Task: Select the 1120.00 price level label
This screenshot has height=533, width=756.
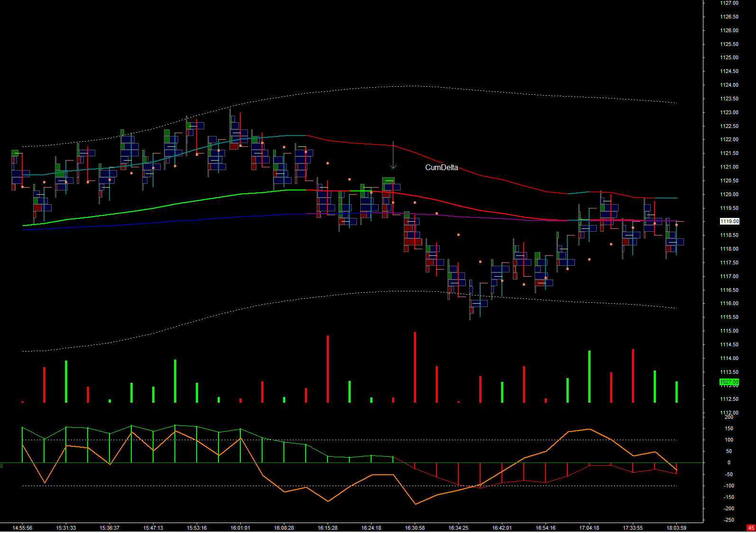Action: coord(729,194)
